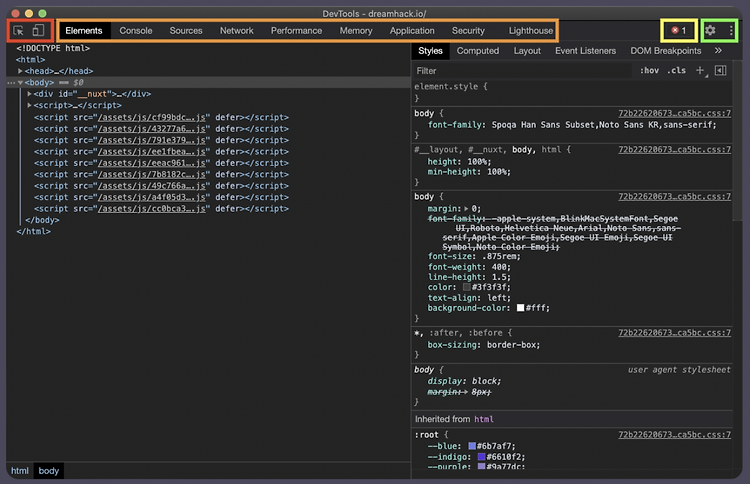The width and height of the screenshot is (750, 484).
Task: Open the error count indicator
Action: click(679, 31)
